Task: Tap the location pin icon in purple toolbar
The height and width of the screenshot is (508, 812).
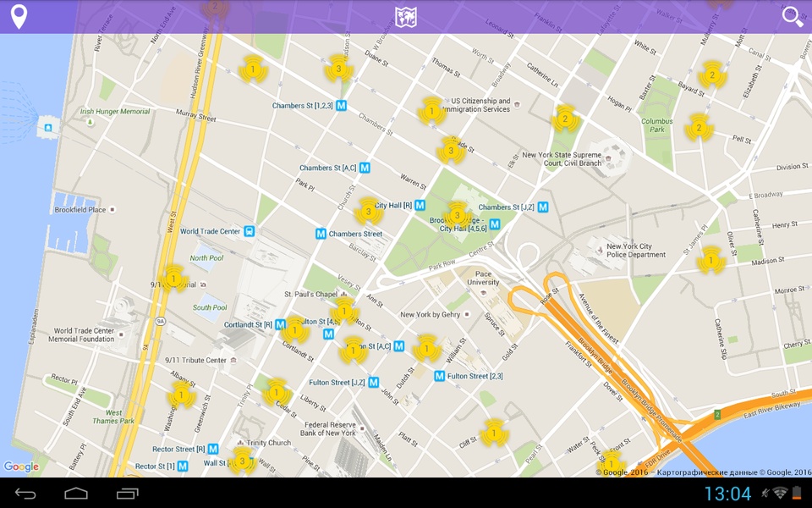Action: point(19,17)
